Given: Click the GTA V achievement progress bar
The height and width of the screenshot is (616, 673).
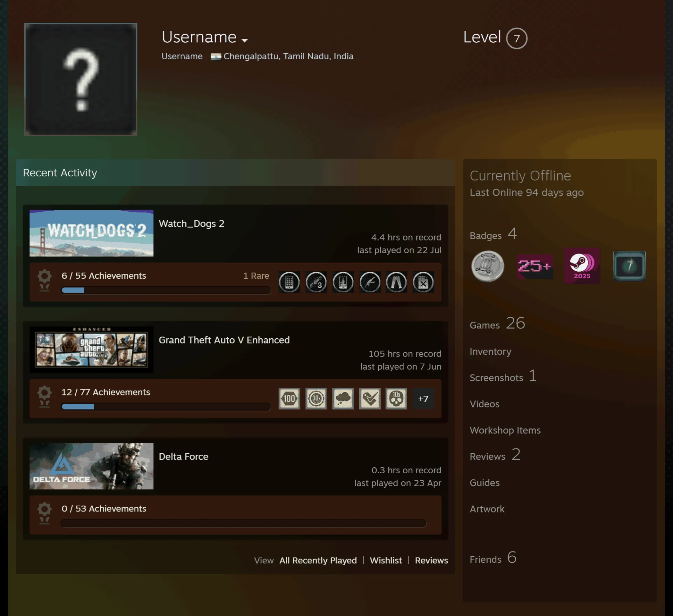Looking at the screenshot, I should (x=166, y=407).
